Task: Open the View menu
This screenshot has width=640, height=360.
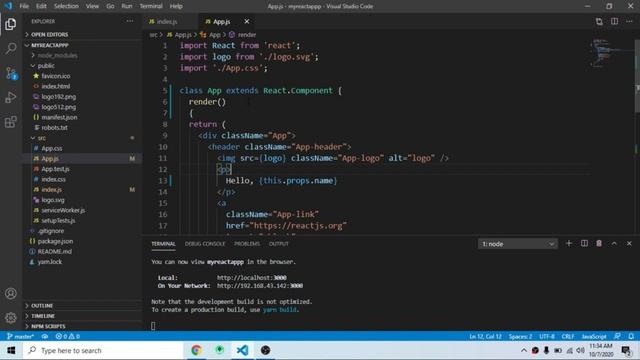Action: click(x=92, y=6)
